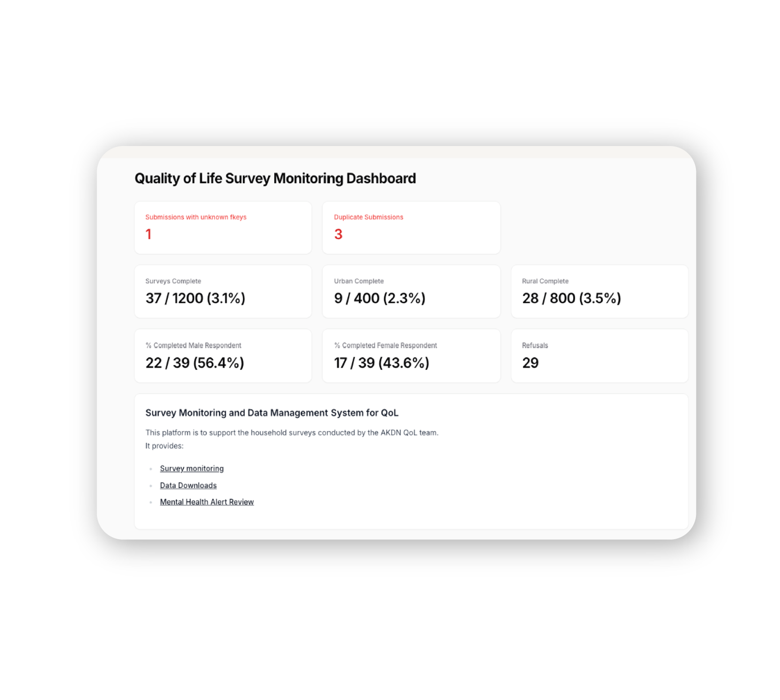Select the 28 / 800 (3.5%) value
The height and width of the screenshot is (700, 780).
pyautogui.click(x=571, y=298)
